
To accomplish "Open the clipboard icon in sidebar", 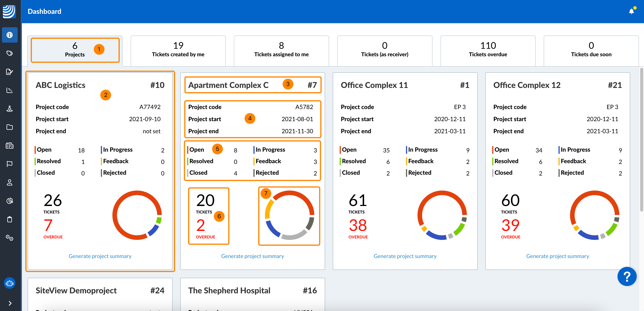I will 9,219.
